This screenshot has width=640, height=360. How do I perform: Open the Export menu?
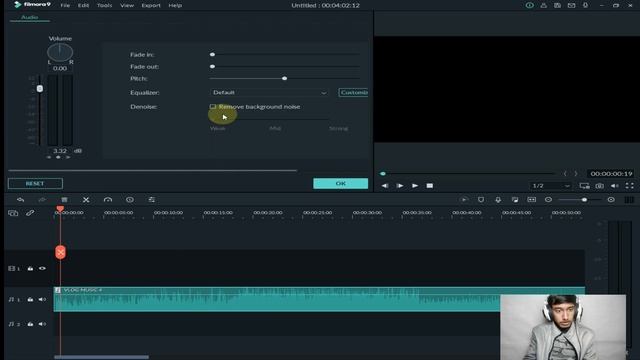151,5
